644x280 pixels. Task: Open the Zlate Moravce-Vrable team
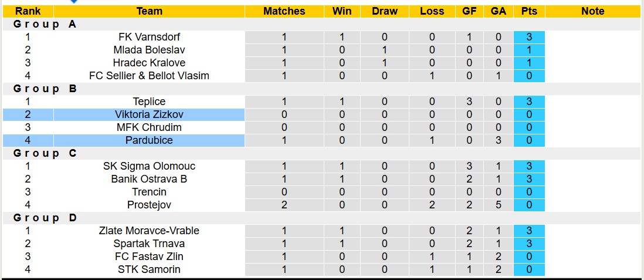pos(149,231)
